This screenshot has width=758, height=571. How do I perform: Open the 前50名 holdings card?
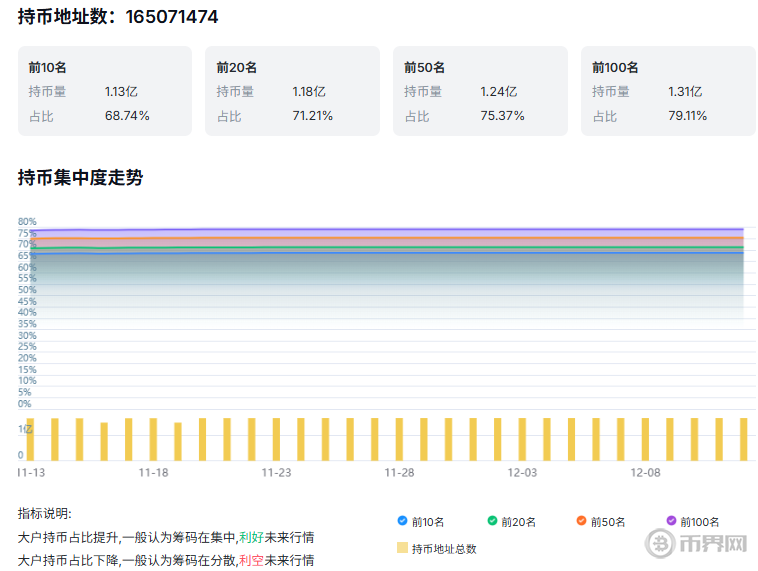pos(480,91)
